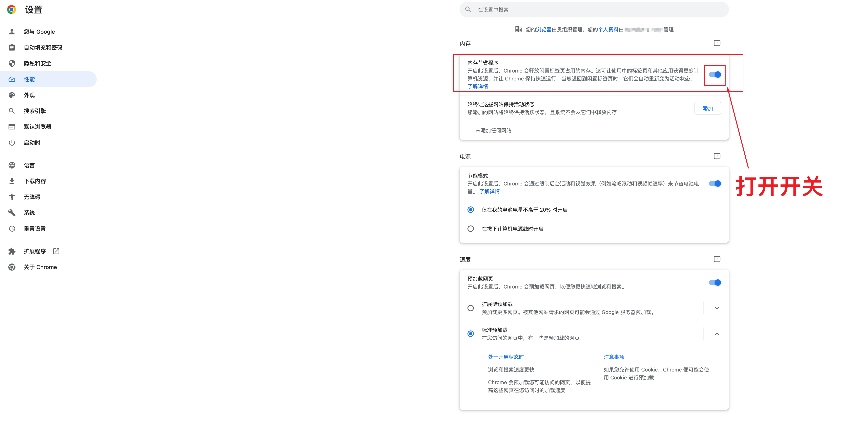Click the feedback icon beside 速度 heading
The width and height of the screenshot is (868, 445).
click(717, 259)
